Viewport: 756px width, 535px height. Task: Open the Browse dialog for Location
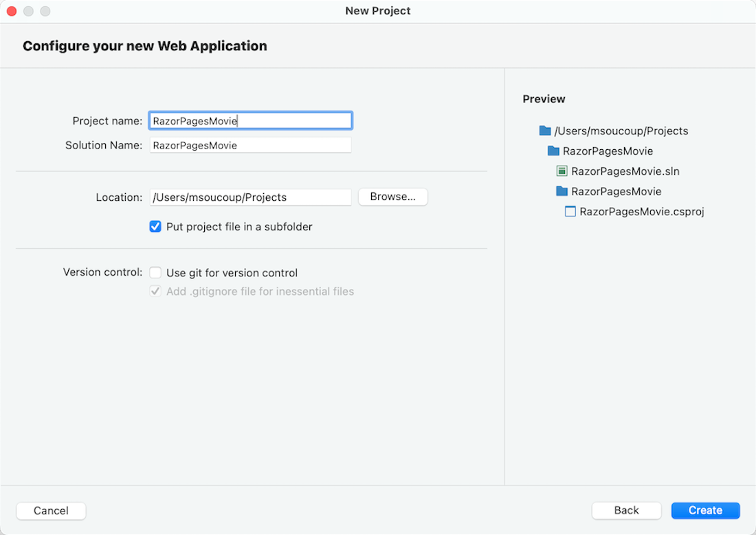[392, 197]
